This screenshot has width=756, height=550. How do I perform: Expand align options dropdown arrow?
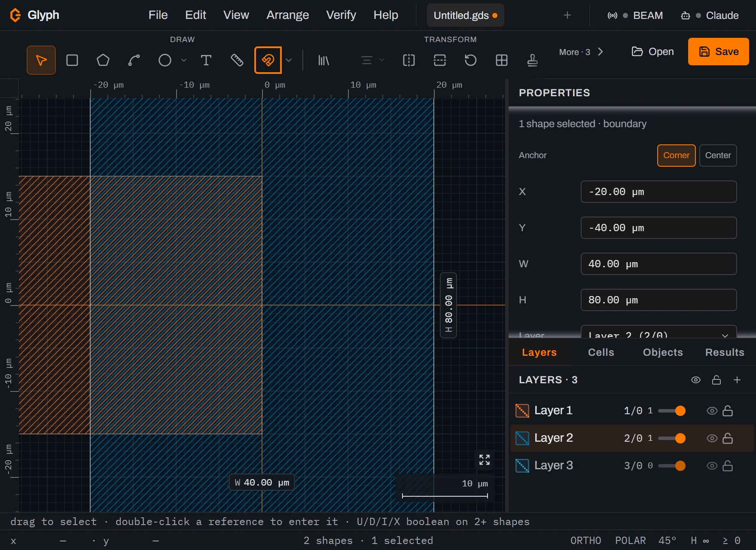pyautogui.click(x=382, y=60)
